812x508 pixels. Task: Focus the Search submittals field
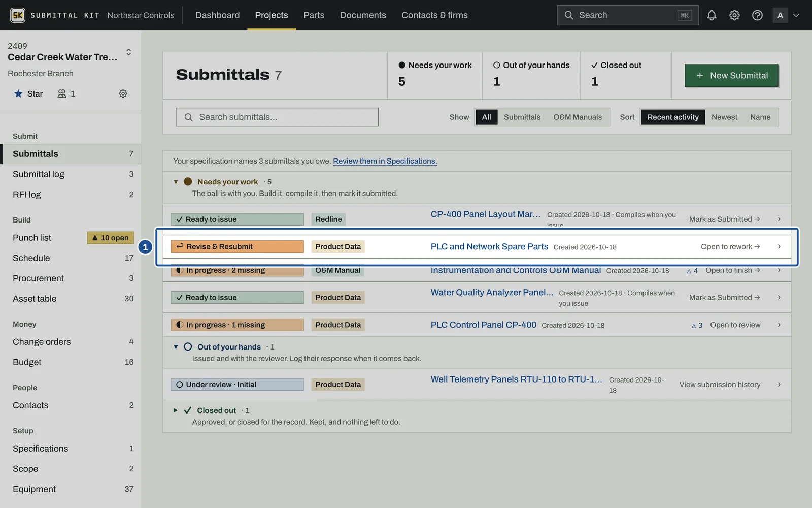click(277, 117)
